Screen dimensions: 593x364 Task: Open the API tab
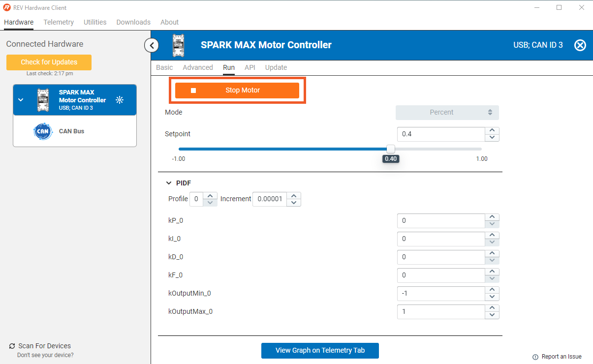click(250, 67)
